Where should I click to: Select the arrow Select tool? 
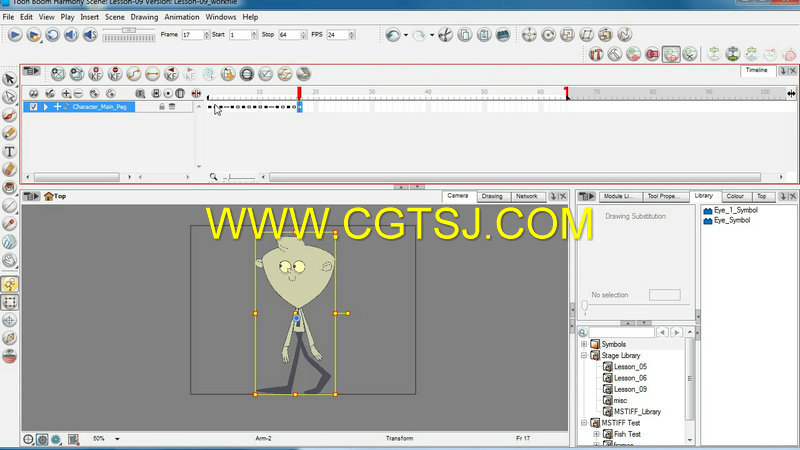click(x=9, y=79)
